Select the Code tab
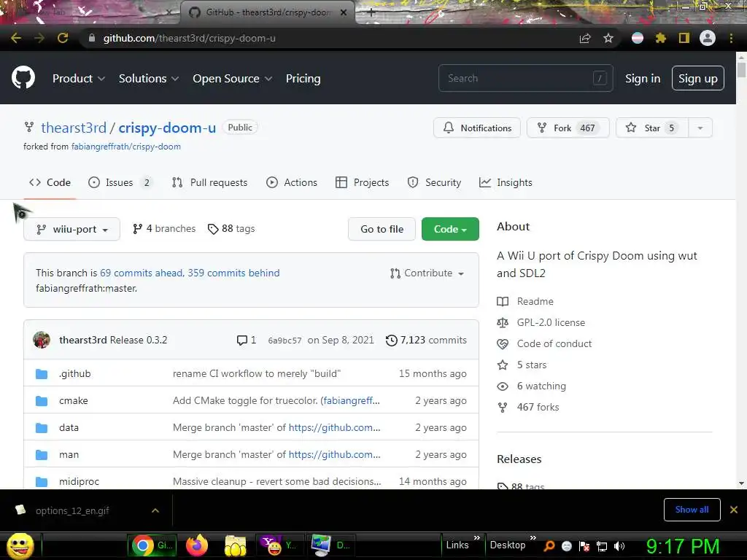Viewport: 747px width, 560px height. click(50, 182)
